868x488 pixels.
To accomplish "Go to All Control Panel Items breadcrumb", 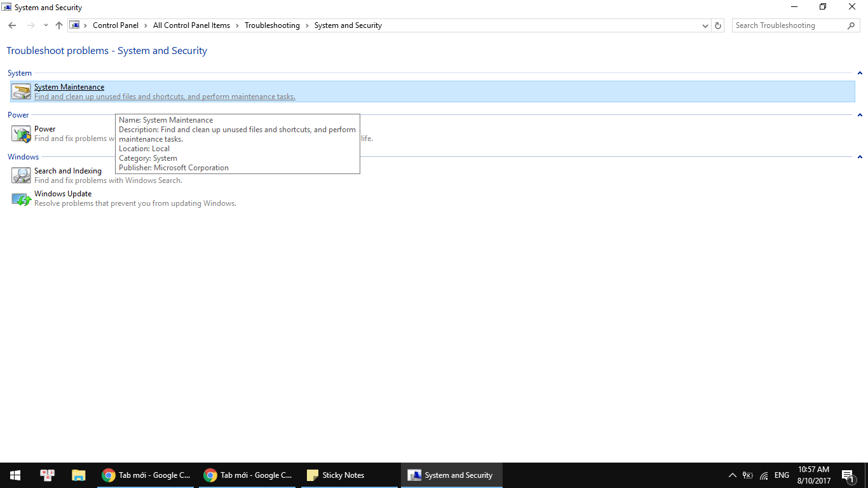I will pyautogui.click(x=191, y=25).
